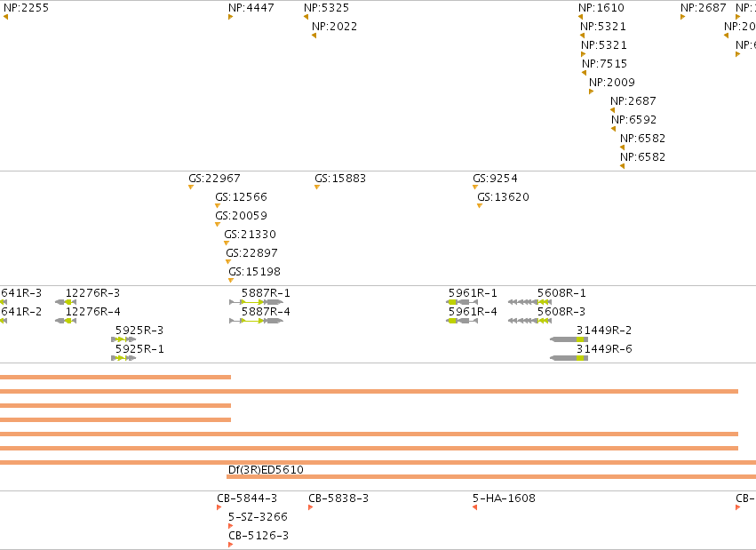Select the CB-5838-3 red arrow marker
Image resolution: width=756 pixels, height=550 pixels.
click(311, 507)
